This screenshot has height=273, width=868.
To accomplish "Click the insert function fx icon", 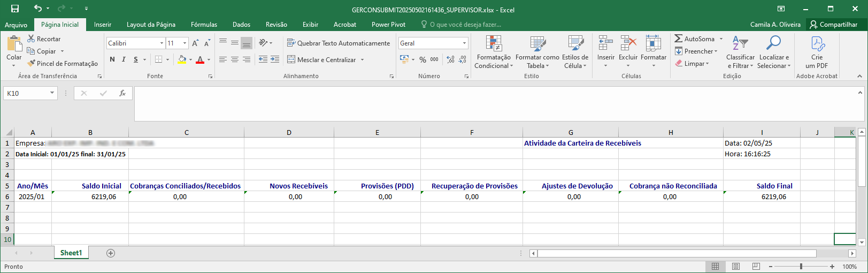I will click(122, 93).
